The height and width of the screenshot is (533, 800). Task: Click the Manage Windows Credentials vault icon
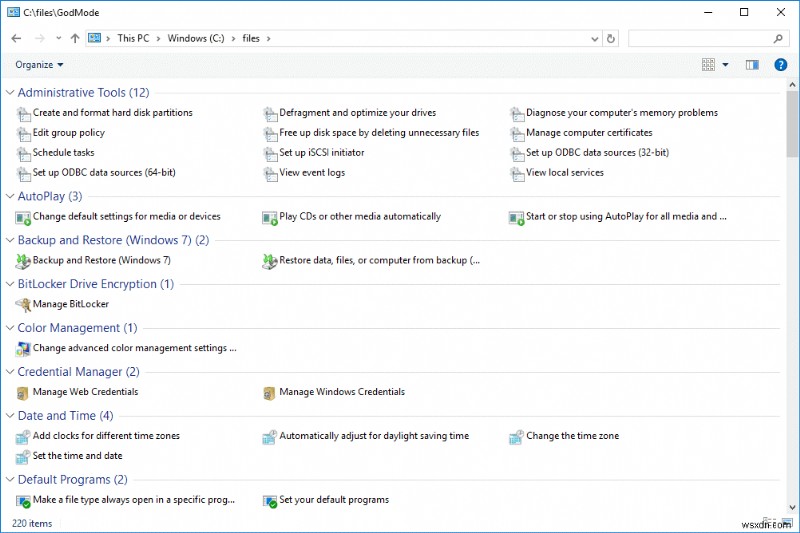tap(269, 393)
